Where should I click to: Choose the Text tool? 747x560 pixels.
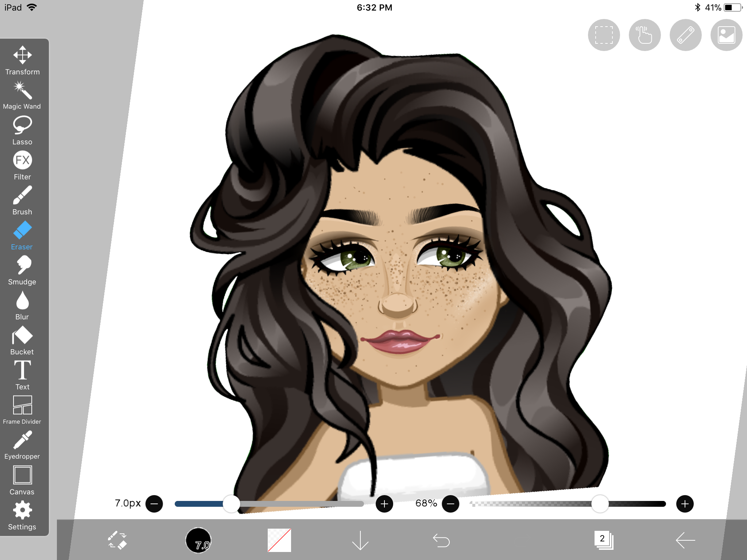(22, 376)
